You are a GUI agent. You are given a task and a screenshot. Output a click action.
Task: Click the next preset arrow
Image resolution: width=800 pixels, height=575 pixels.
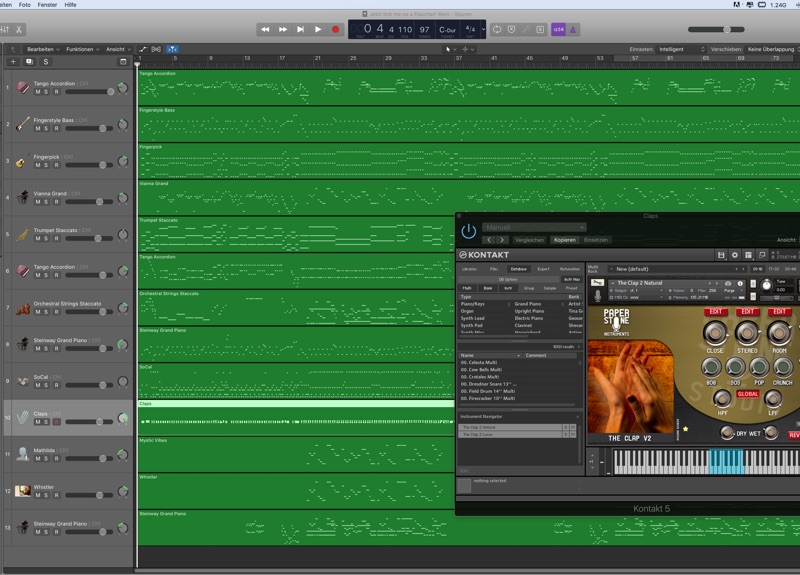(502, 240)
